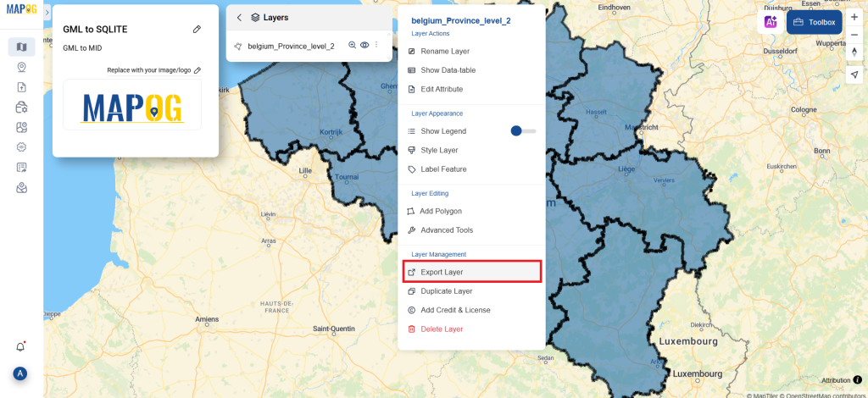The height and width of the screenshot is (398, 868).
Task: Expand the collapsed left panel chevron
Action: tap(47, 12)
